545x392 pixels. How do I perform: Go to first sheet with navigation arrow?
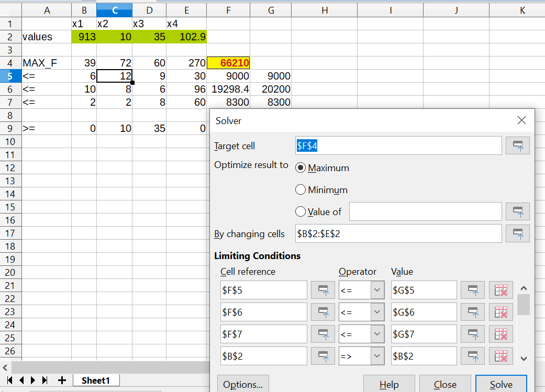tap(10, 380)
